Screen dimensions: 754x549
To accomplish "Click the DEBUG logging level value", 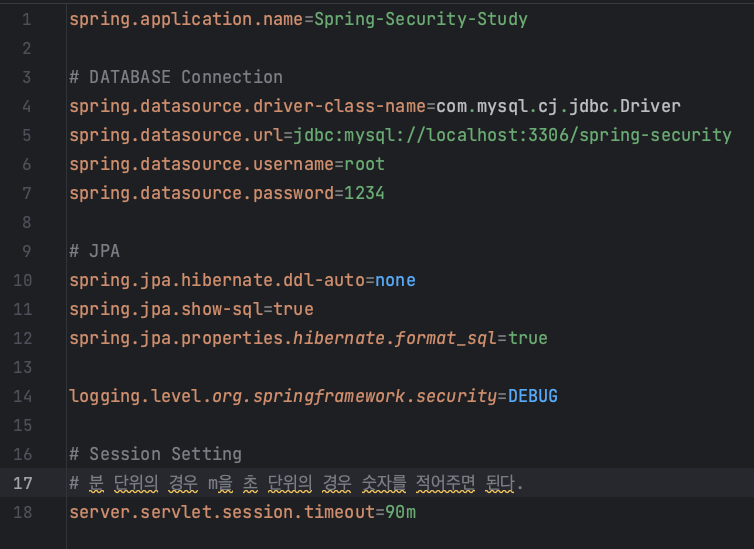I will point(533,396).
